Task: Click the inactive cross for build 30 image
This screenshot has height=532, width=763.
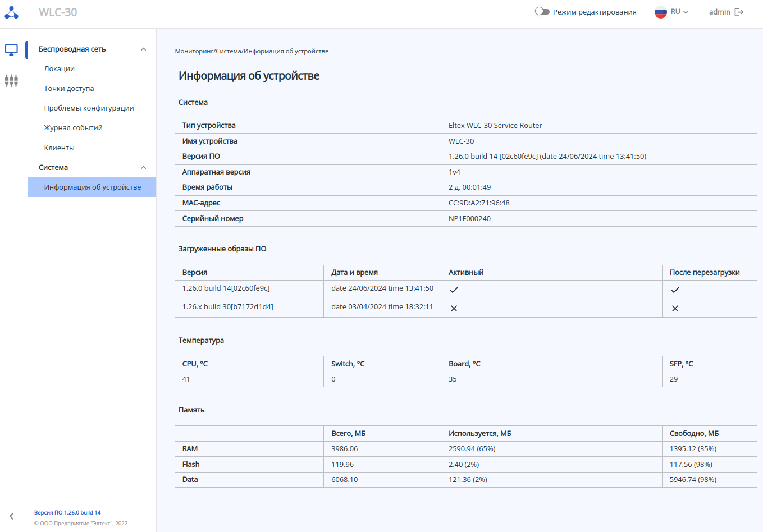Action: click(x=454, y=309)
